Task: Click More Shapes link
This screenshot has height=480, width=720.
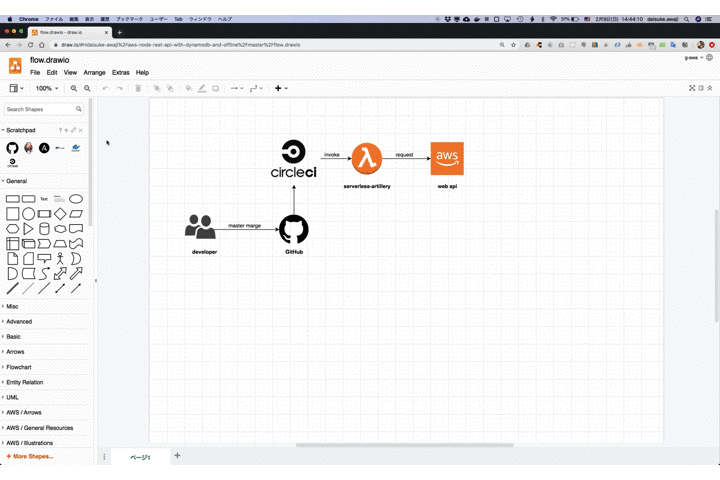Action: pos(30,456)
